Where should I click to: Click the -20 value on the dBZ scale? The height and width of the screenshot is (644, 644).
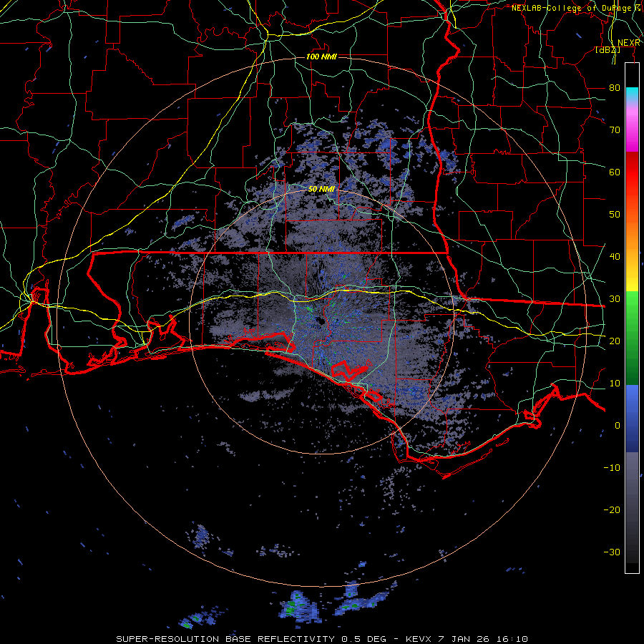[612, 509]
